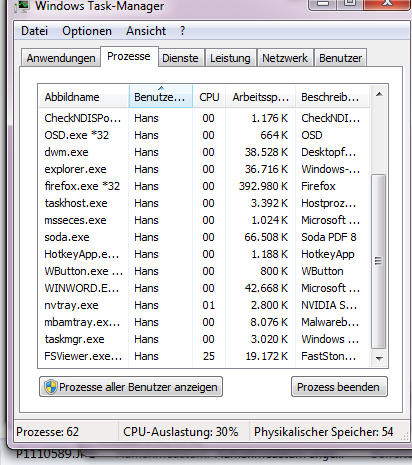Switch to the Dienste tab
412x465 pixels.
180,58
